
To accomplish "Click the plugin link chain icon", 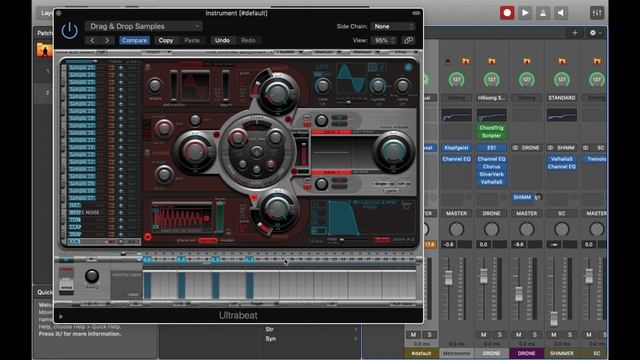I will pyautogui.click(x=408, y=40).
